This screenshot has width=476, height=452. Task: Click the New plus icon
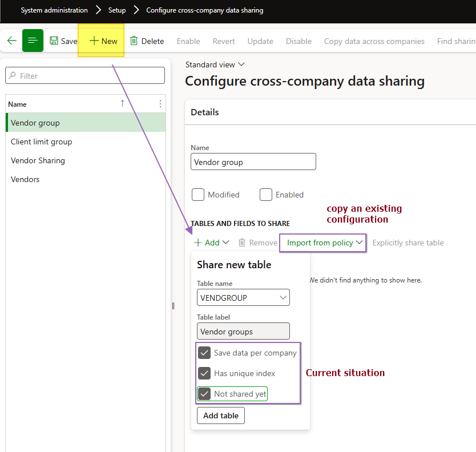[x=94, y=41]
